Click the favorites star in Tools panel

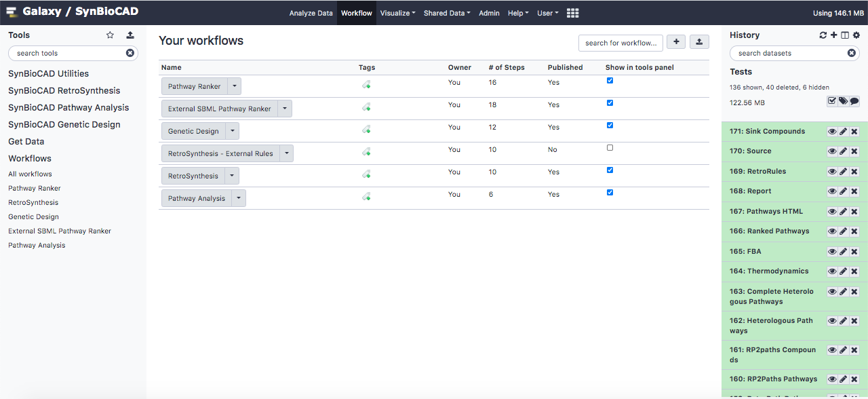(x=111, y=35)
